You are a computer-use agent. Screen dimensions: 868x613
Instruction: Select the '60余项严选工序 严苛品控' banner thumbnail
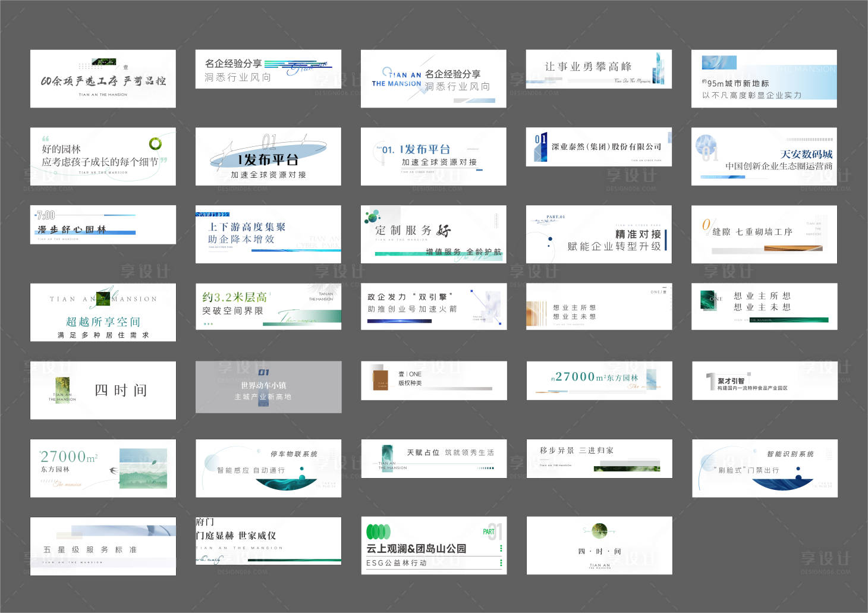pos(103,78)
